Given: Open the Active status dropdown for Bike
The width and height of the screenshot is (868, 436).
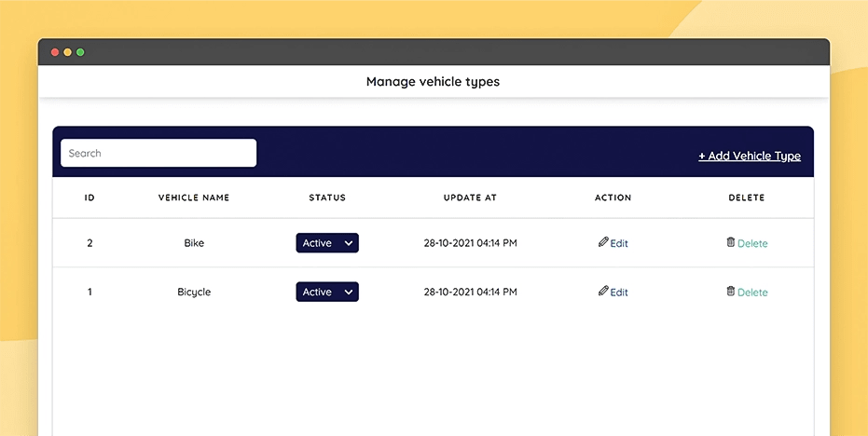Looking at the screenshot, I should pyautogui.click(x=327, y=243).
